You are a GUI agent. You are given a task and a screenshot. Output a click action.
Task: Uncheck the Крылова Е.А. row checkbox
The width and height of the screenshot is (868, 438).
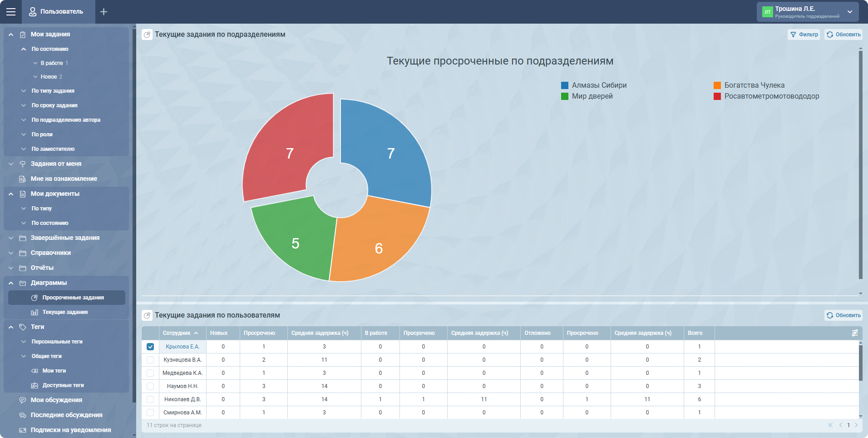tap(150, 347)
